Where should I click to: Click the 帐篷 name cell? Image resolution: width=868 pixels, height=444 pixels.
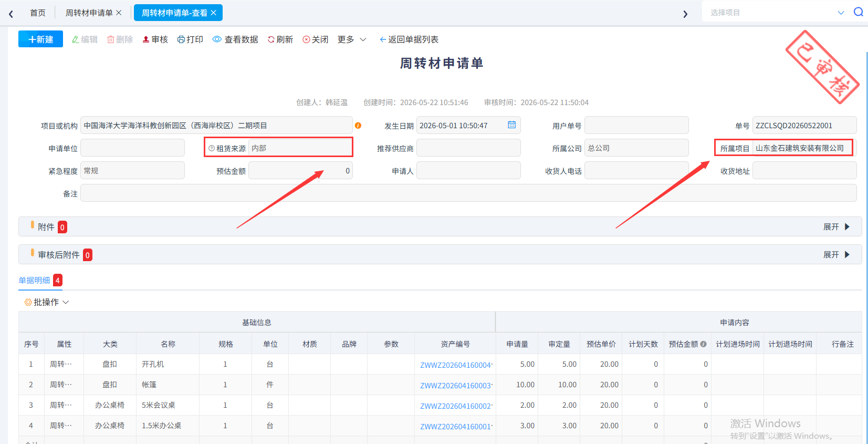[168, 385]
